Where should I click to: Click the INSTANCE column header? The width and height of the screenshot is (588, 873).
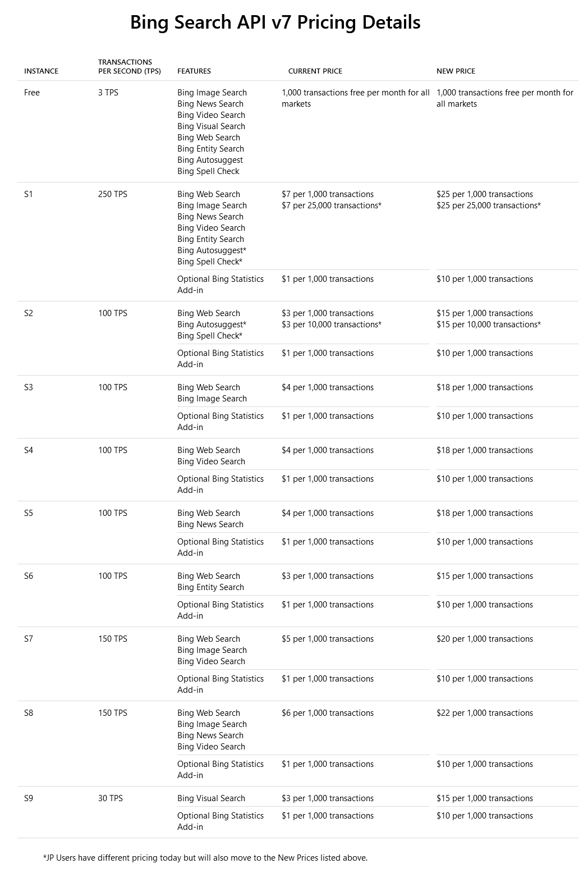point(41,71)
